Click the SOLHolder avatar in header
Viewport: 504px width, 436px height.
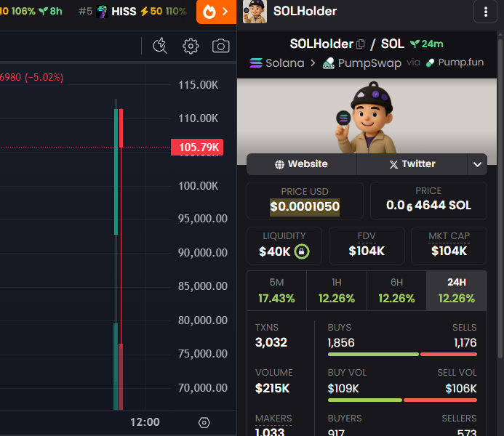pos(255,12)
